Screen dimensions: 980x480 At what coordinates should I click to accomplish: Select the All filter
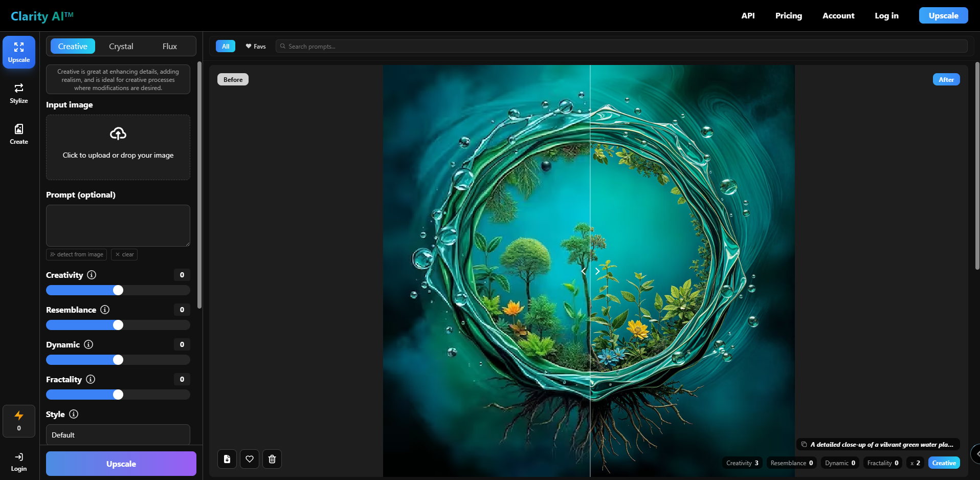[226, 46]
